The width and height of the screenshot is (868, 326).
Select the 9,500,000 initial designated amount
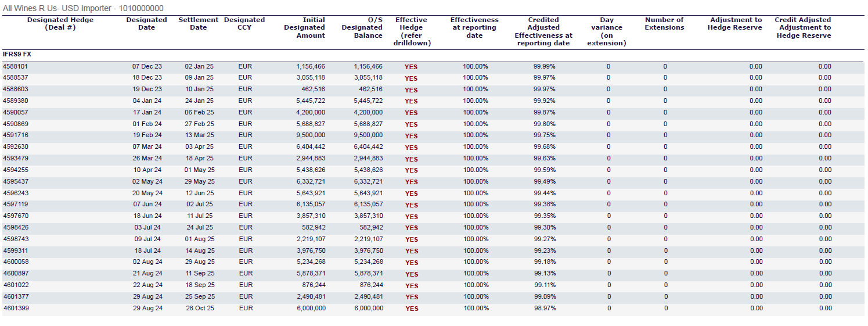[311, 135]
